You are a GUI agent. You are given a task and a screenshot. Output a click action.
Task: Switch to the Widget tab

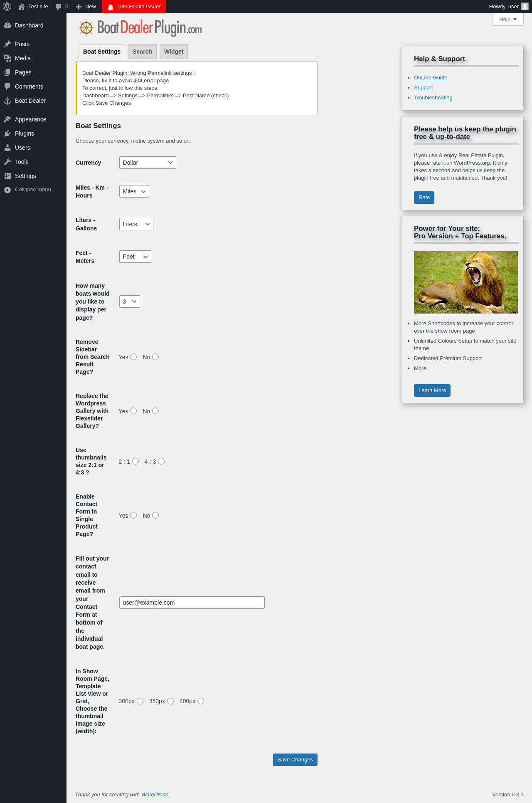[174, 52]
